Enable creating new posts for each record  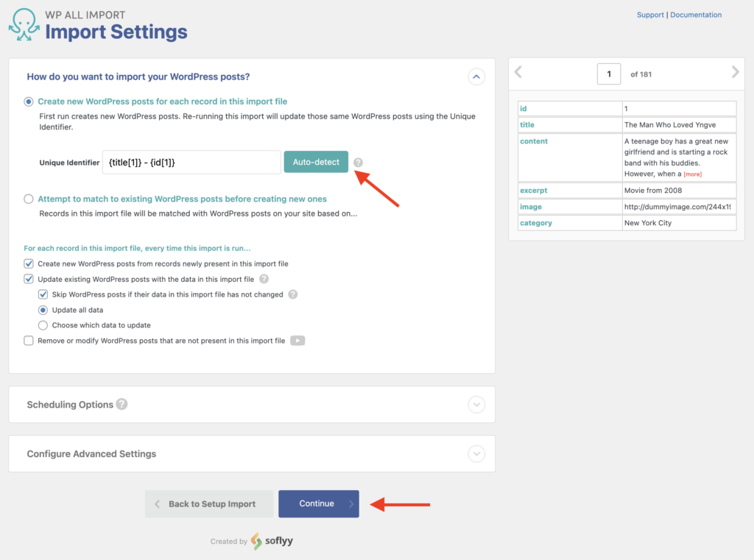coord(27,102)
